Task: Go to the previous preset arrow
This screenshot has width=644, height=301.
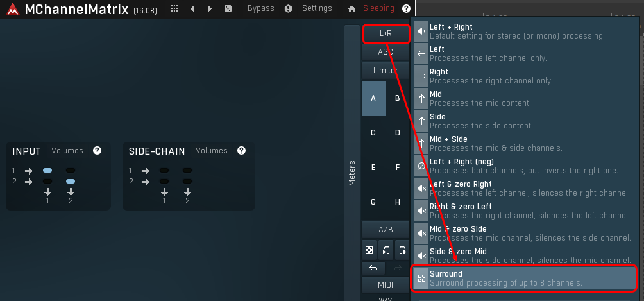Action: point(192,8)
